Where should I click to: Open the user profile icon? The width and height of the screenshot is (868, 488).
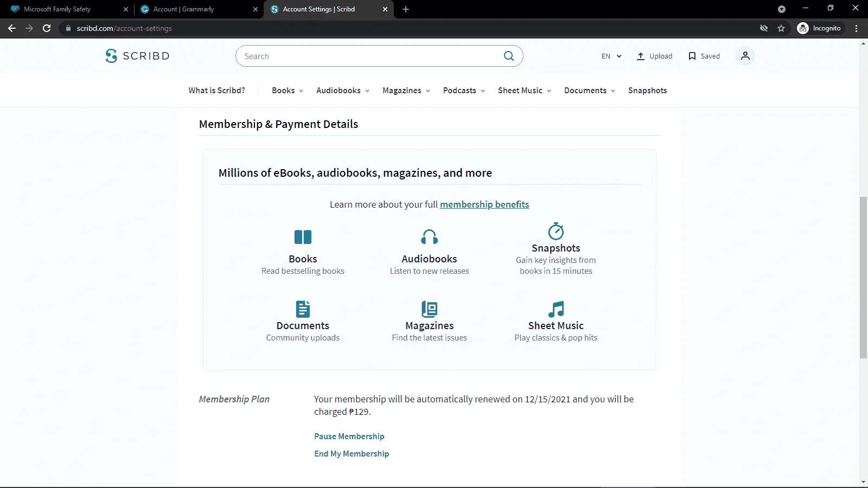click(745, 56)
